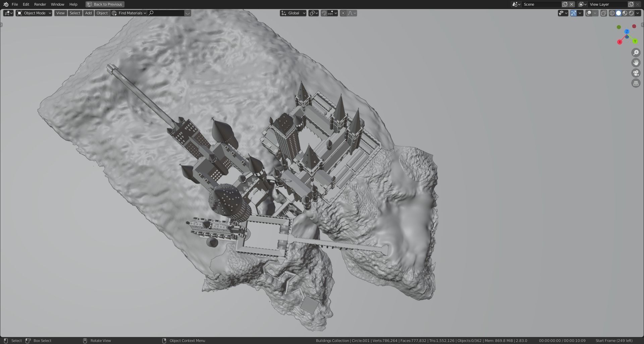Click the Rotate View status bar hint
The width and height of the screenshot is (644, 344).
tap(97, 341)
